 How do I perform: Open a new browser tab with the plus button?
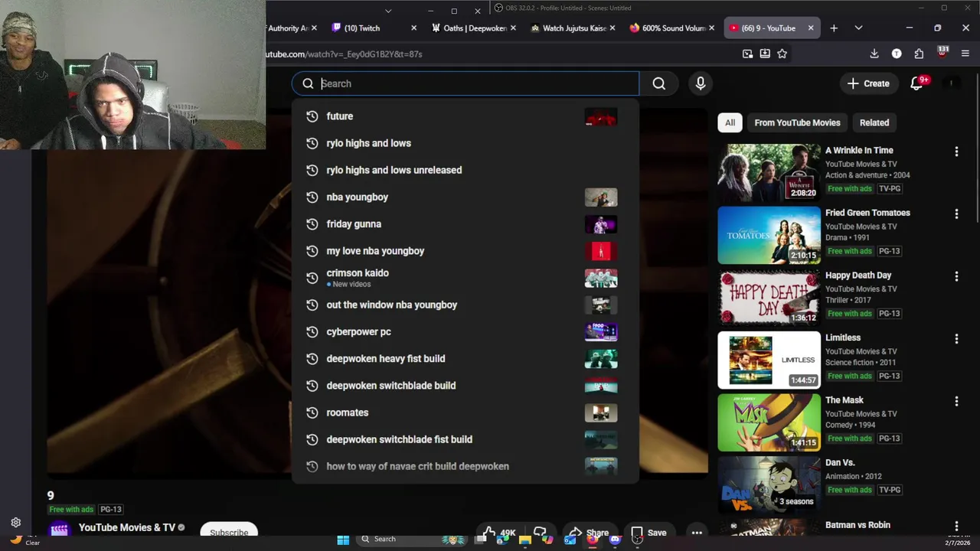click(834, 28)
